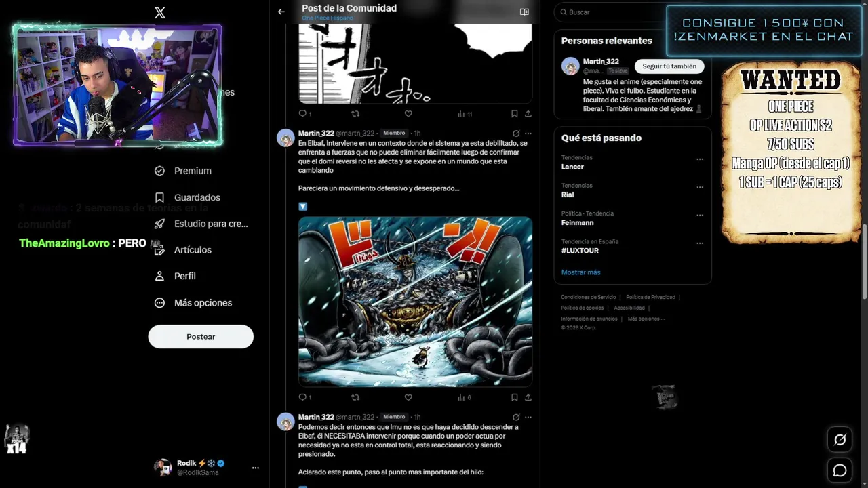Repost the post above 'En Elbaf' post
This screenshot has height=488, width=868.
click(x=355, y=113)
